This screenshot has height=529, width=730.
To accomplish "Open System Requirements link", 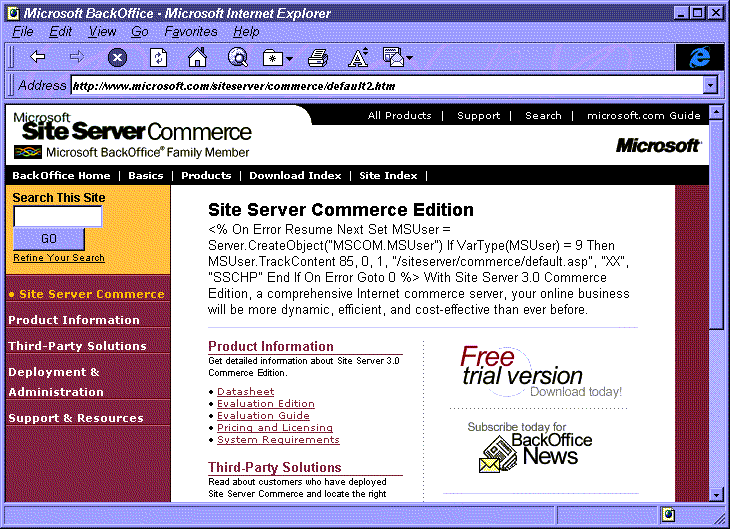I will tap(278, 440).
